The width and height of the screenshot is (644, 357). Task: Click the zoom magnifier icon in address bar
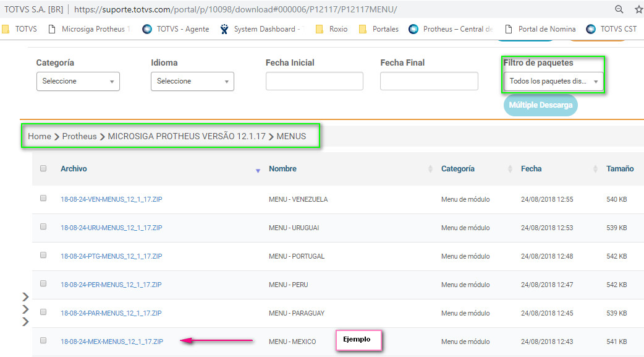[x=619, y=9]
